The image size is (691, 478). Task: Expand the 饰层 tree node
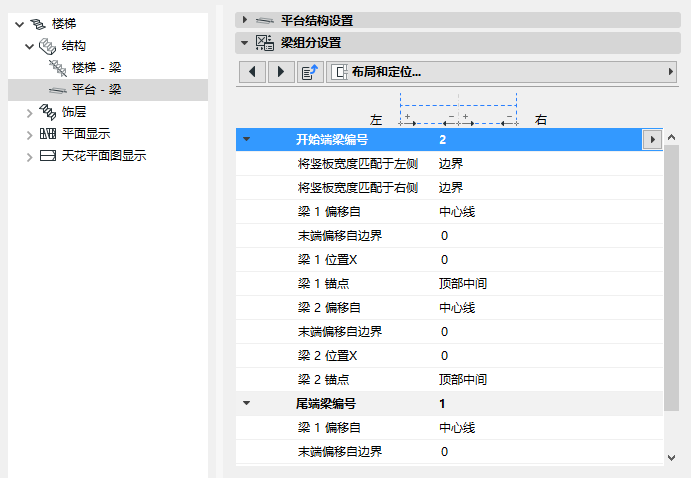tap(30, 113)
